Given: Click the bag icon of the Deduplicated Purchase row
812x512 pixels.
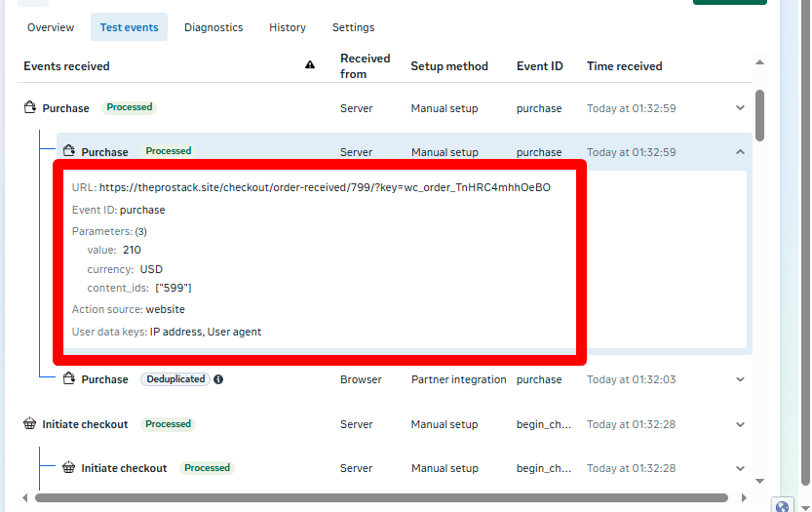Looking at the screenshot, I should [x=69, y=378].
